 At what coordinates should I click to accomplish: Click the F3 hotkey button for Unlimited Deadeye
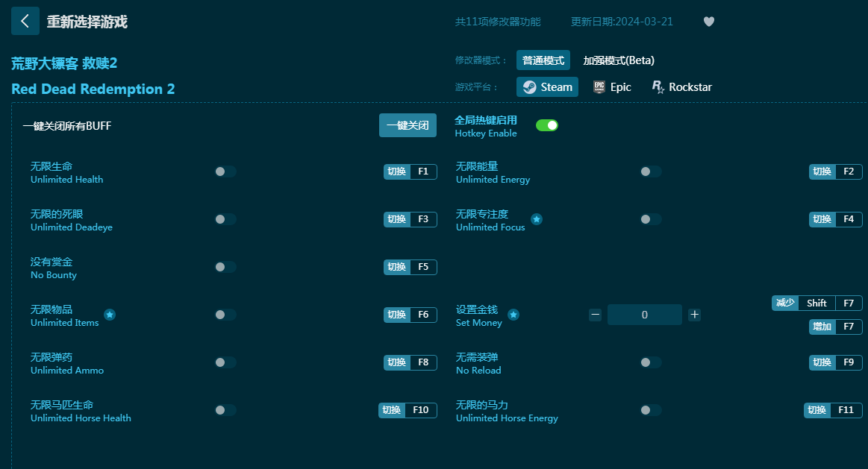[410, 219]
